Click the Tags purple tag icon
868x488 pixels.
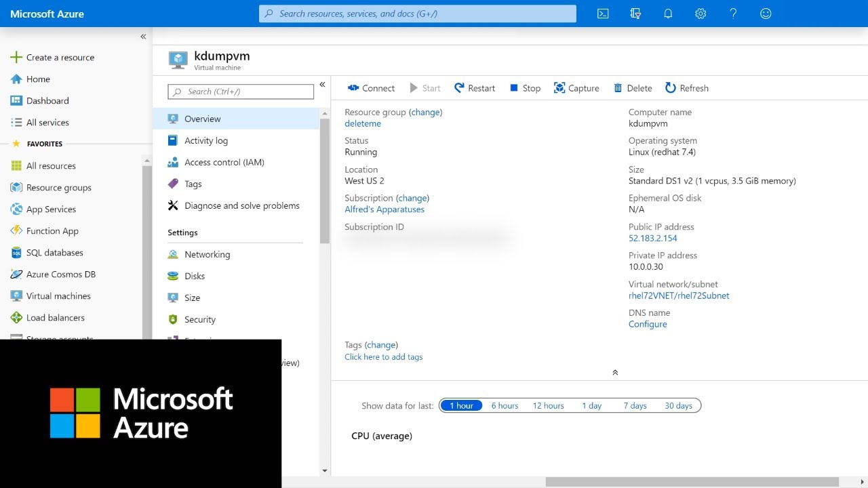point(173,184)
